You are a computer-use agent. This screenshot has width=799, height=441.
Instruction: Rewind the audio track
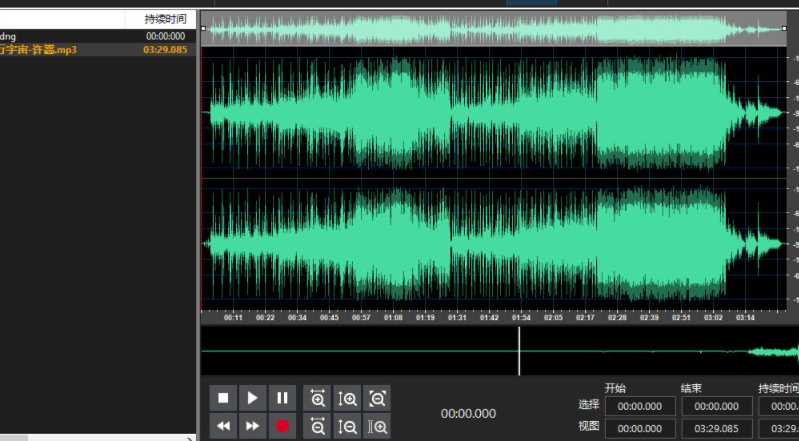pos(223,426)
